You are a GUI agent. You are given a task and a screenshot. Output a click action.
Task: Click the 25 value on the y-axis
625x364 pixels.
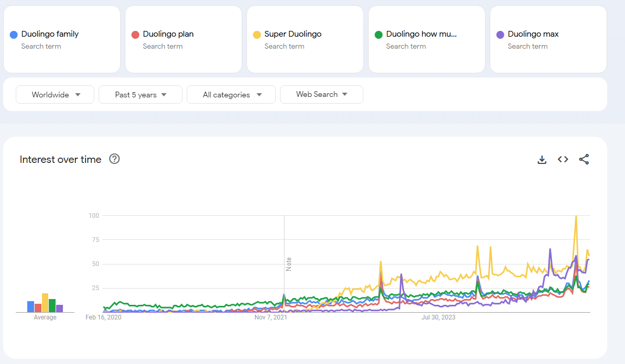point(95,288)
